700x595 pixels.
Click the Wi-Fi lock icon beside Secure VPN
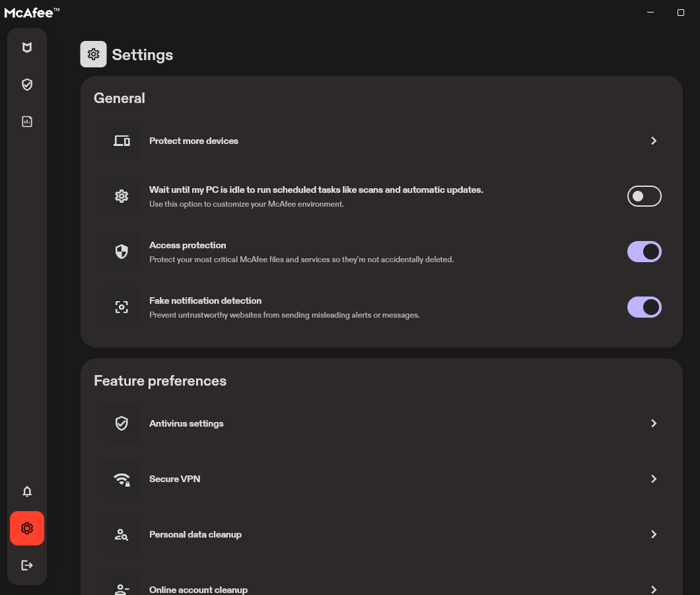pos(122,479)
